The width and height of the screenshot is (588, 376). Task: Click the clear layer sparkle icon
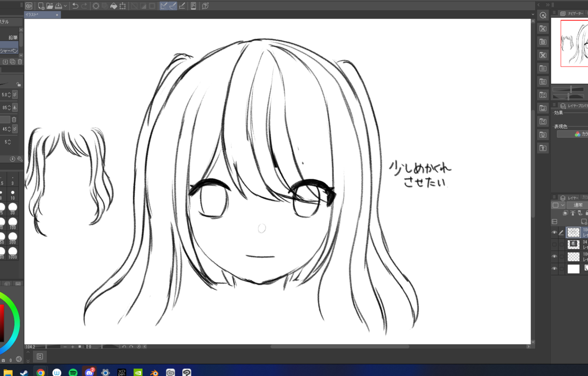pos(96,6)
